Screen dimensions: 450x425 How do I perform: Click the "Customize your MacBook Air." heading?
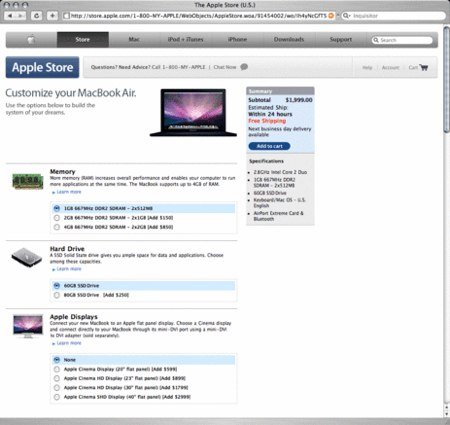[71, 93]
